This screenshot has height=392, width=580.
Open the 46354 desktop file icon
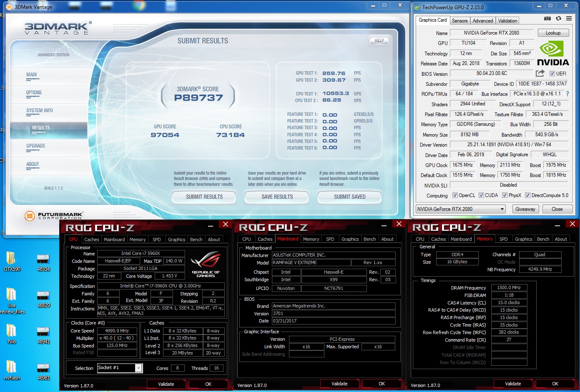pyautogui.click(x=43, y=262)
